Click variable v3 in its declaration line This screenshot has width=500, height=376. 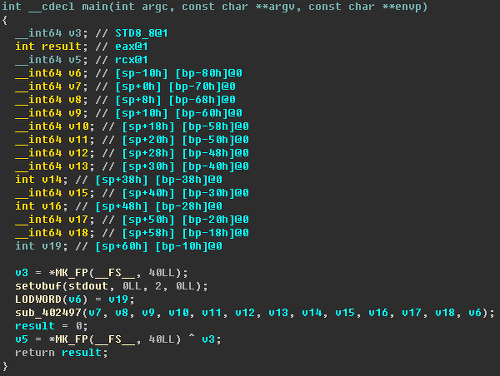pyautogui.click(x=75, y=33)
